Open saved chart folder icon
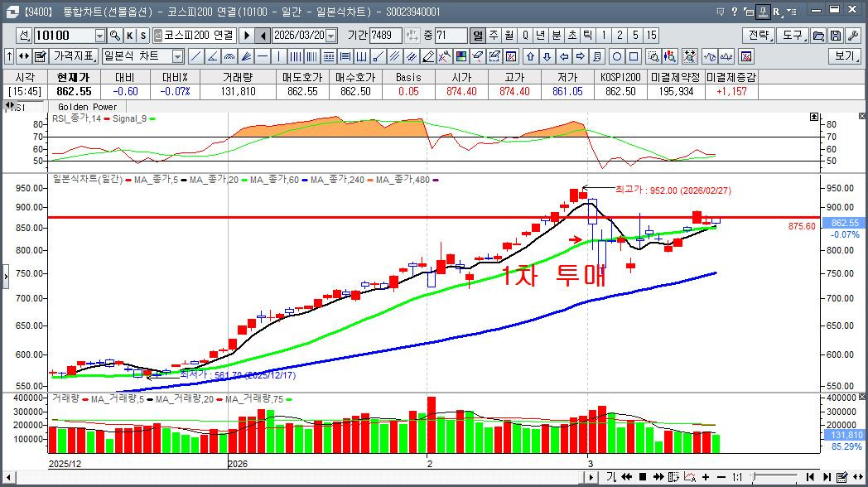 coord(818,36)
